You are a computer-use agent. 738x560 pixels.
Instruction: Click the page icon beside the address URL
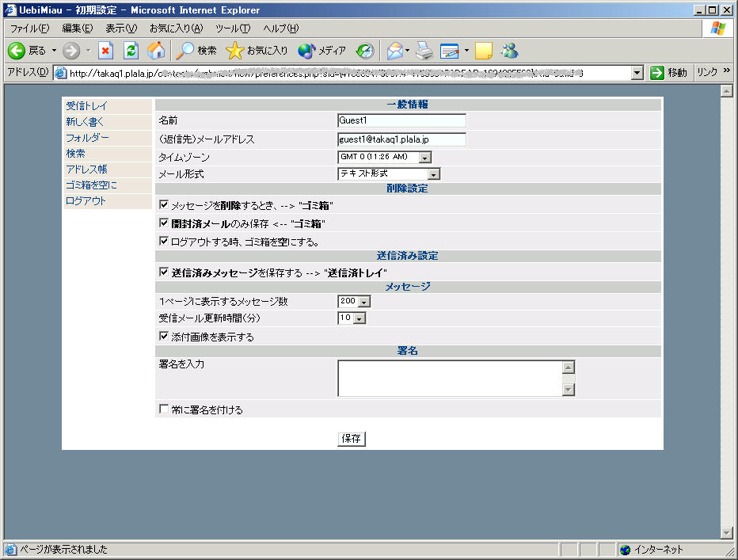[x=61, y=73]
